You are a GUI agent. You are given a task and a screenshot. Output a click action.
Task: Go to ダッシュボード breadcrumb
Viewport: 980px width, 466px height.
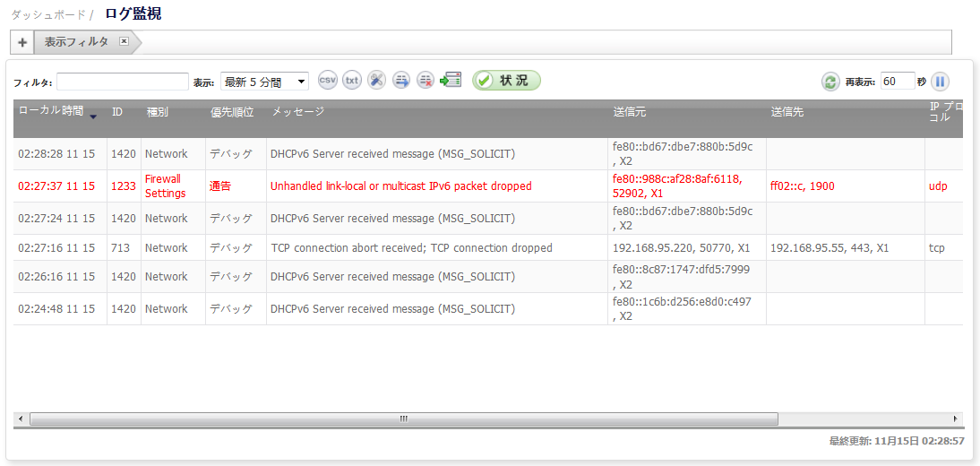coord(48,15)
